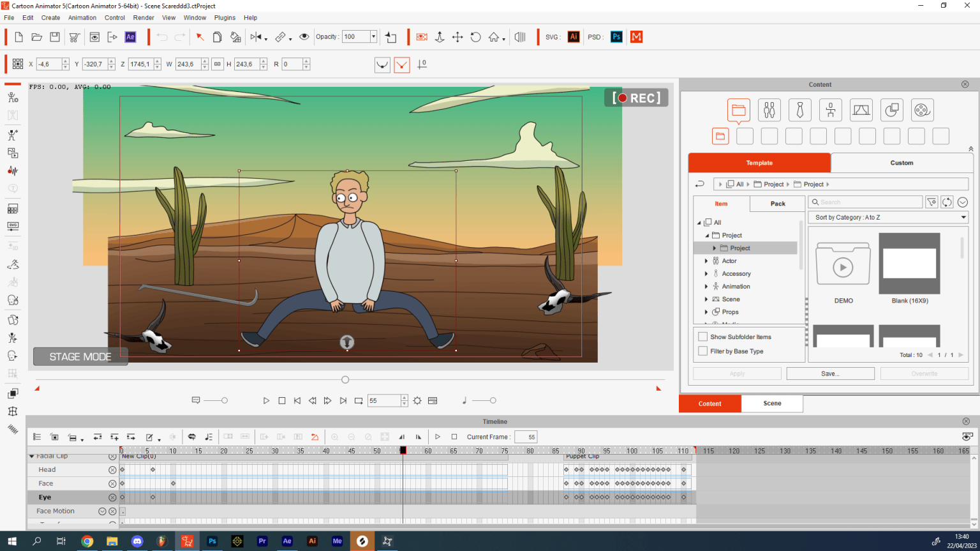Screen dimensions: 980x551
Task: Expand the Actor tree node
Action: (x=706, y=261)
